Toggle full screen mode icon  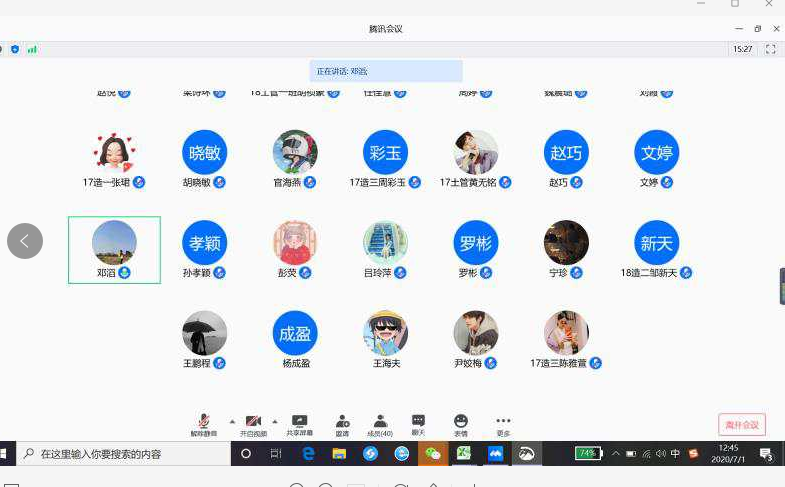pos(770,48)
